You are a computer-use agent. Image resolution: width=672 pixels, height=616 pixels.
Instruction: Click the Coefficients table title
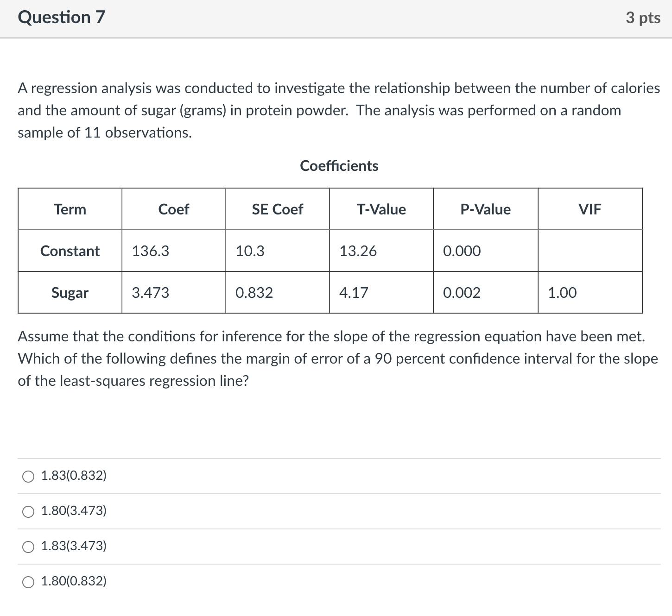(x=339, y=166)
